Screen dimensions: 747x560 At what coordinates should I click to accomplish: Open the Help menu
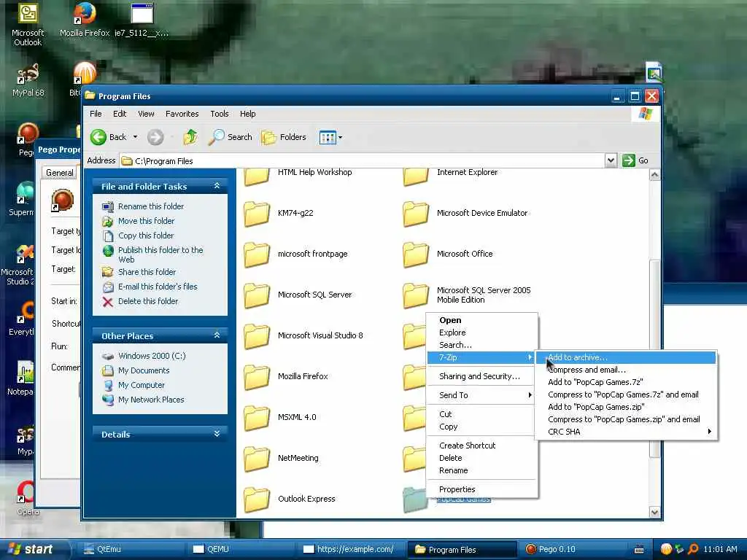point(248,114)
